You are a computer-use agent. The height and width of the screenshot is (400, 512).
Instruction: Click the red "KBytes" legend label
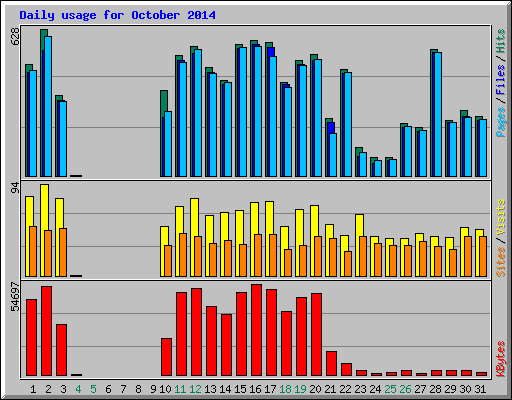[501, 359]
